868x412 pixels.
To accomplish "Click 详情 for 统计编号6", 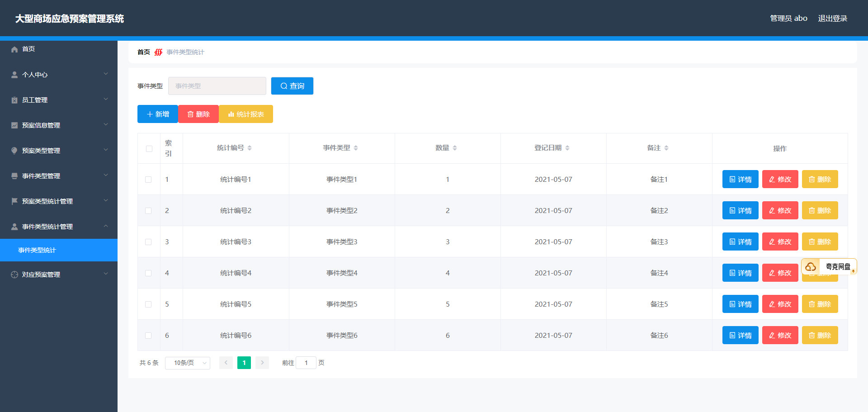I will (741, 335).
